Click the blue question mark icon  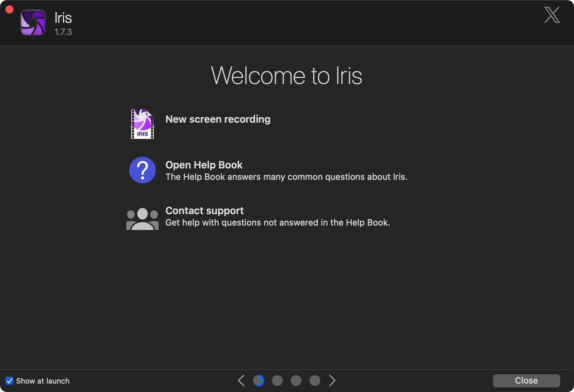[x=142, y=170]
